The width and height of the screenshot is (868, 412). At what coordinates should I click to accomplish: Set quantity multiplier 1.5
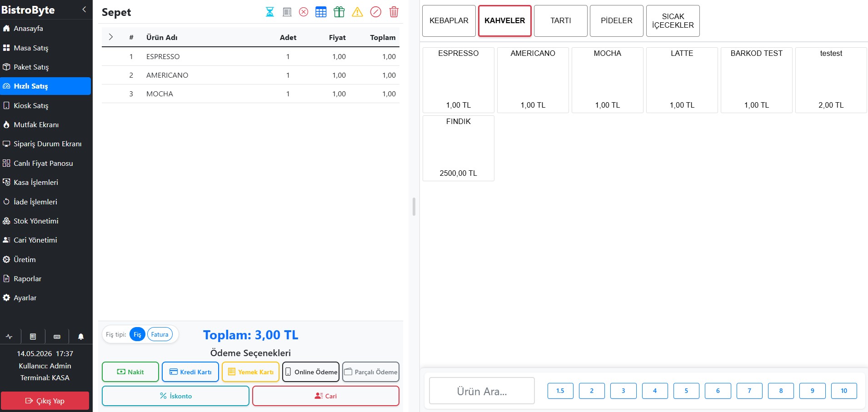tap(560, 391)
